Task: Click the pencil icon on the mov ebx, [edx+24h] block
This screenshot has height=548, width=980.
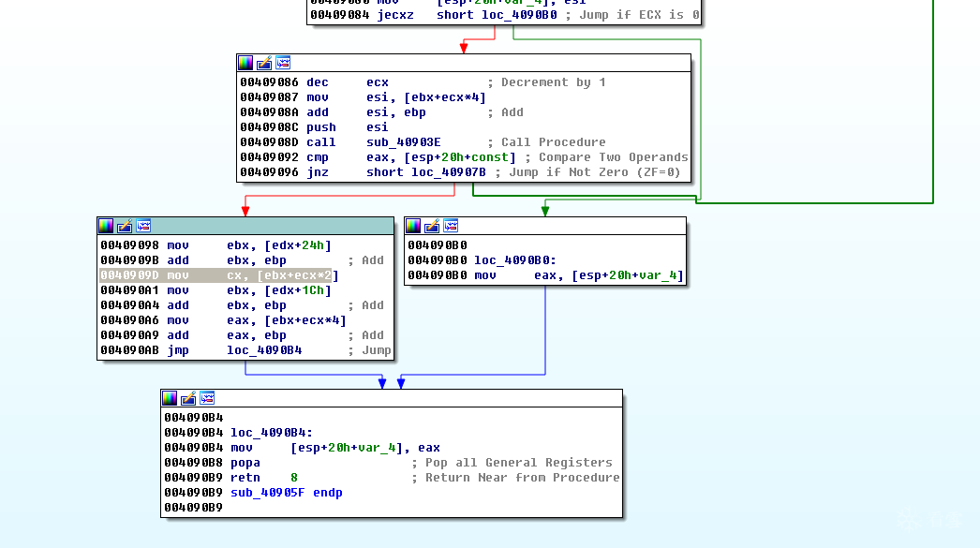Action: pos(125,226)
